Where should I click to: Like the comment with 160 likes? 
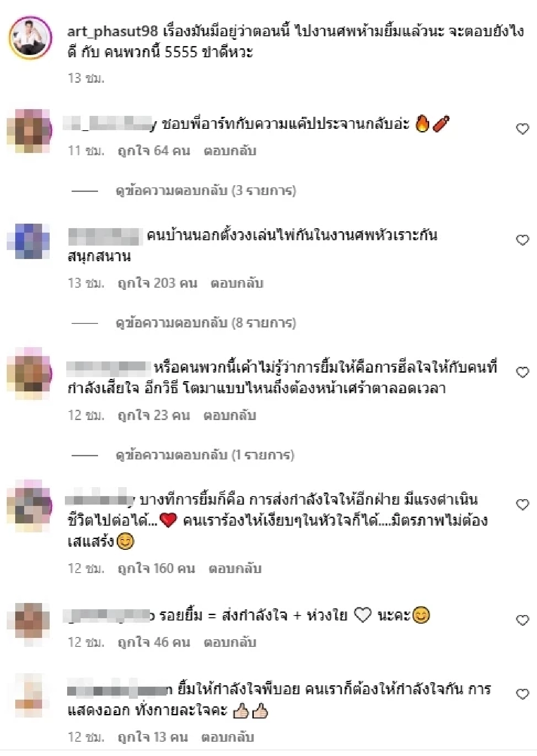tap(522, 505)
